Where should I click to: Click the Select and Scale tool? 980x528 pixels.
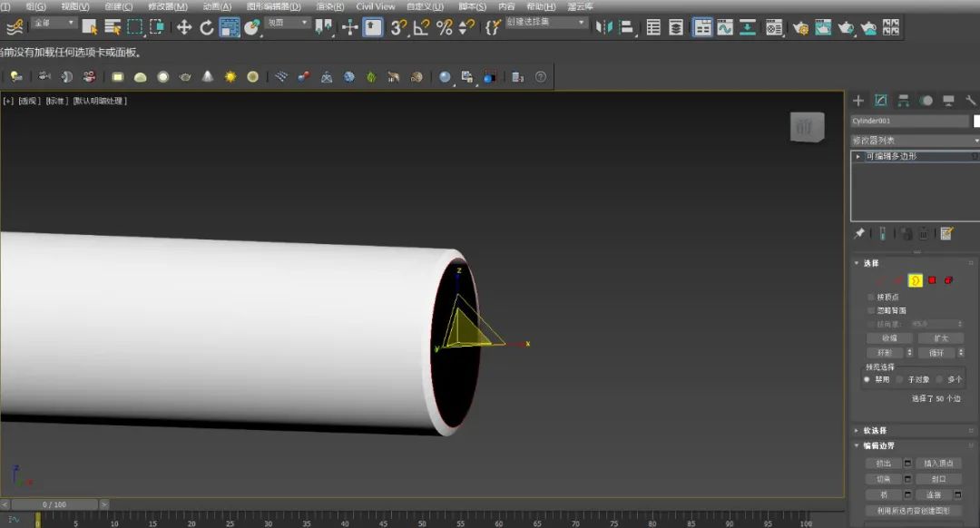click(x=230, y=27)
